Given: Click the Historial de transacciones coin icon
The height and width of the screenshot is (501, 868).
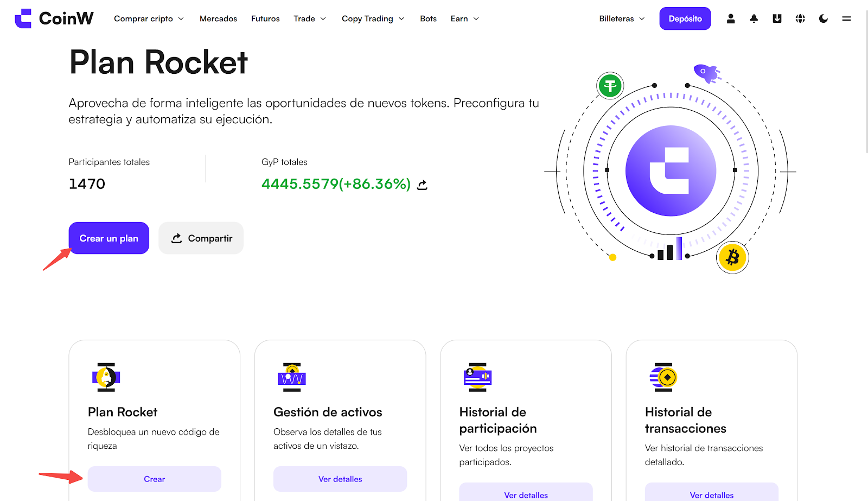Looking at the screenshot, I should pos(663,377).
